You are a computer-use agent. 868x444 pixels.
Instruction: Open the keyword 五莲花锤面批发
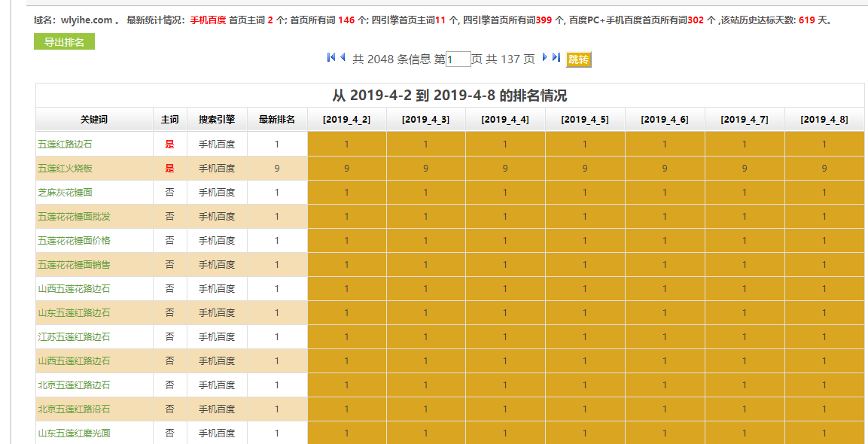(x=75, y=216)
